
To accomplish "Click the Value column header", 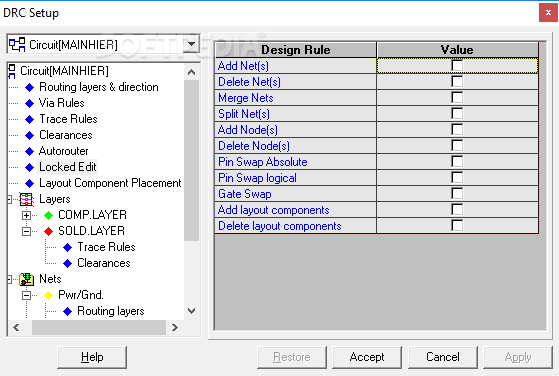I will [x=457, y=50].
